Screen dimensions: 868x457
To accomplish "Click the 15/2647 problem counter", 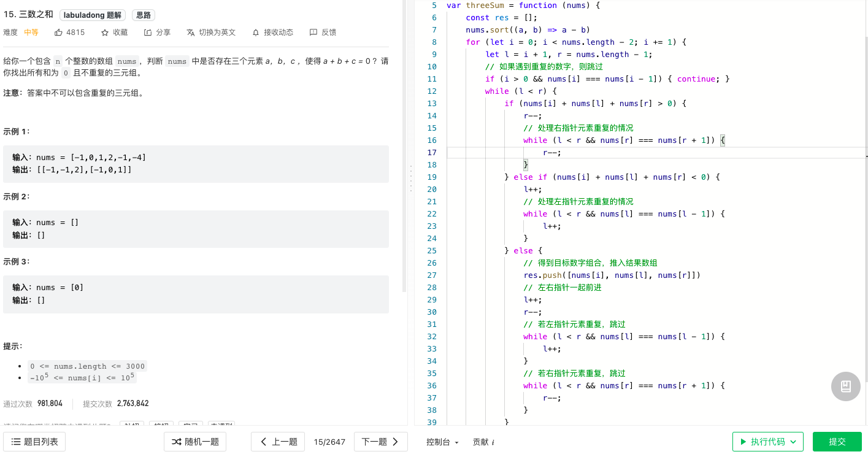I will 329,442.
